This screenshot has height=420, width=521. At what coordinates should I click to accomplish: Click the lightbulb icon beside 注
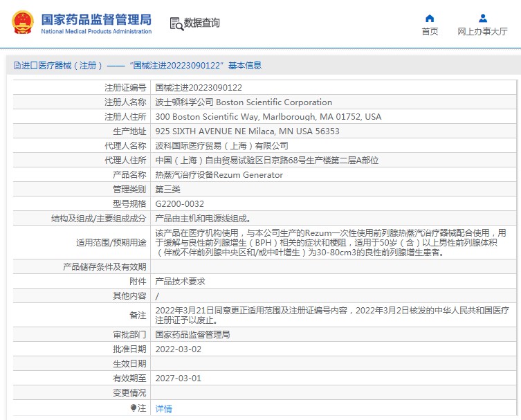click(134, 408)
